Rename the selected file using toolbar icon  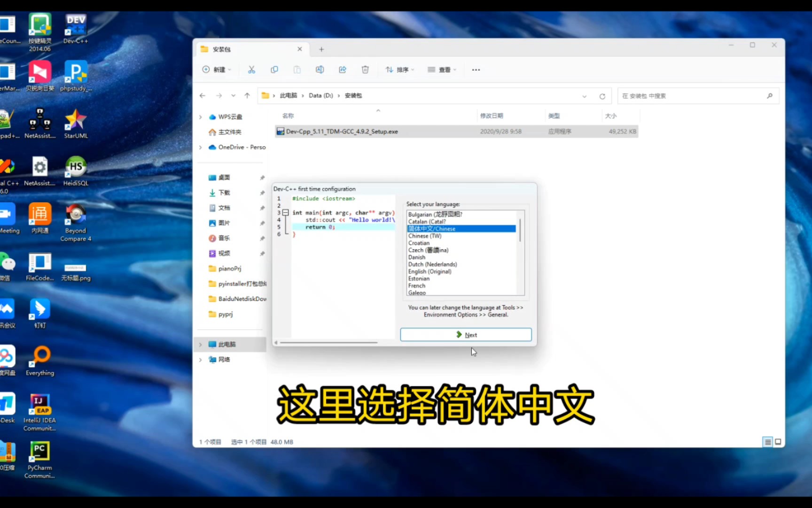pos(320,69)
